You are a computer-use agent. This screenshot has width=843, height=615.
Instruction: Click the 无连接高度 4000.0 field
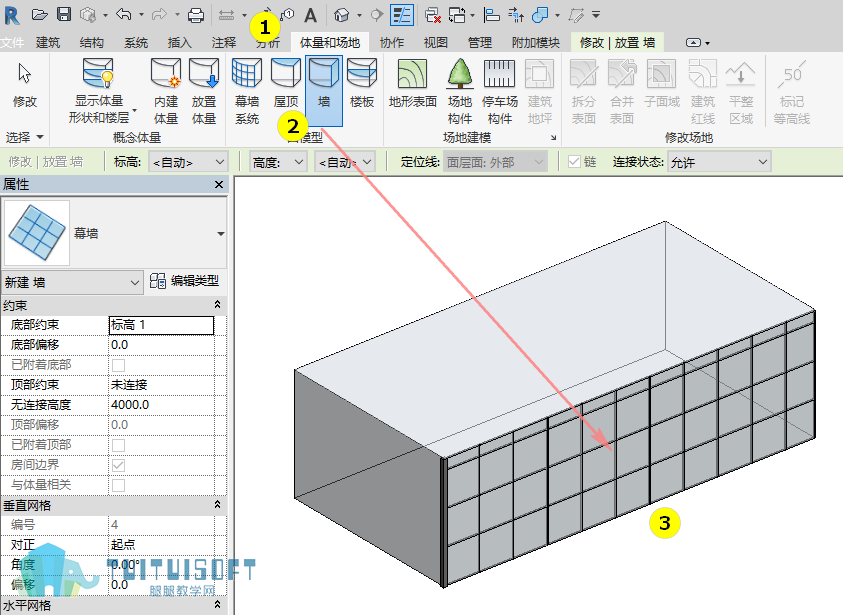coord(161,405)
